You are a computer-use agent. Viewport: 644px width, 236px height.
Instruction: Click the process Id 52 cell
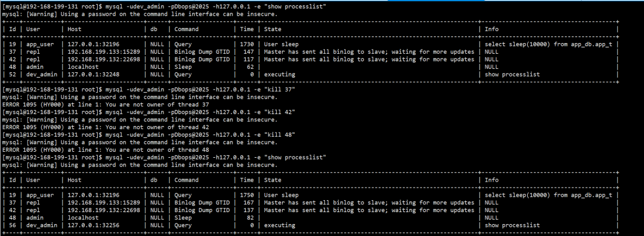click(13, 75)
